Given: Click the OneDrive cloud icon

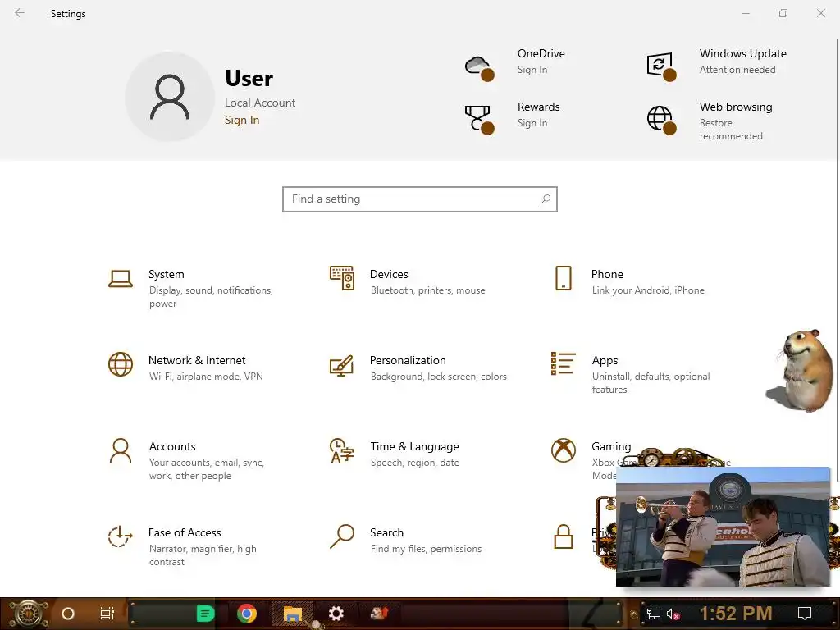Looking at the screenshot, I should pyautogui.click(x=479, y=68).
